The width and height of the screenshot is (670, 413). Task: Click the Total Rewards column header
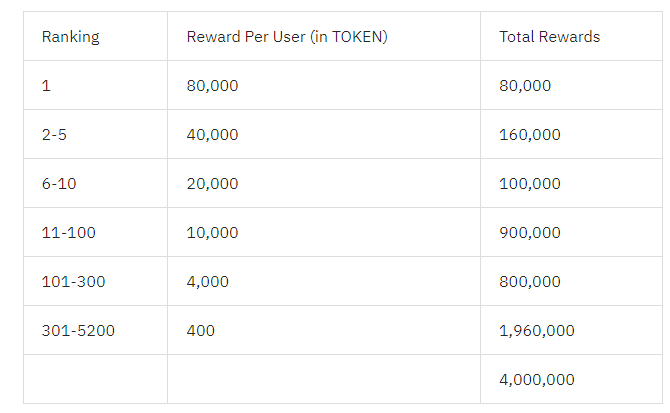(550, 37)
